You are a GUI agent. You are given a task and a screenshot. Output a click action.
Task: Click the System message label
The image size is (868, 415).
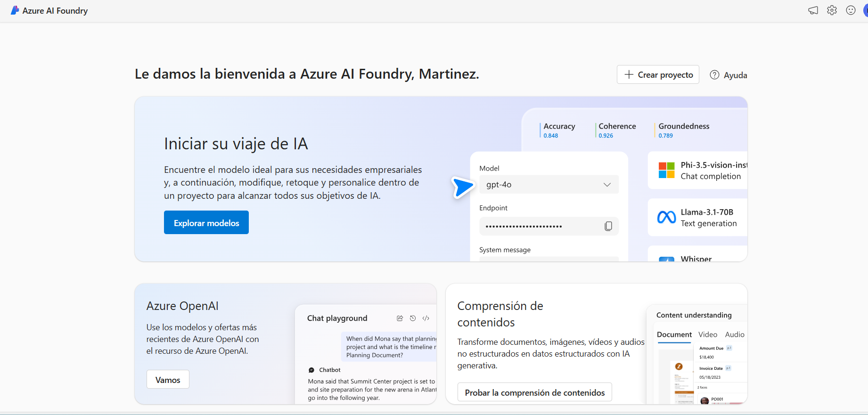pyautogui.click(x=505, y=250)
